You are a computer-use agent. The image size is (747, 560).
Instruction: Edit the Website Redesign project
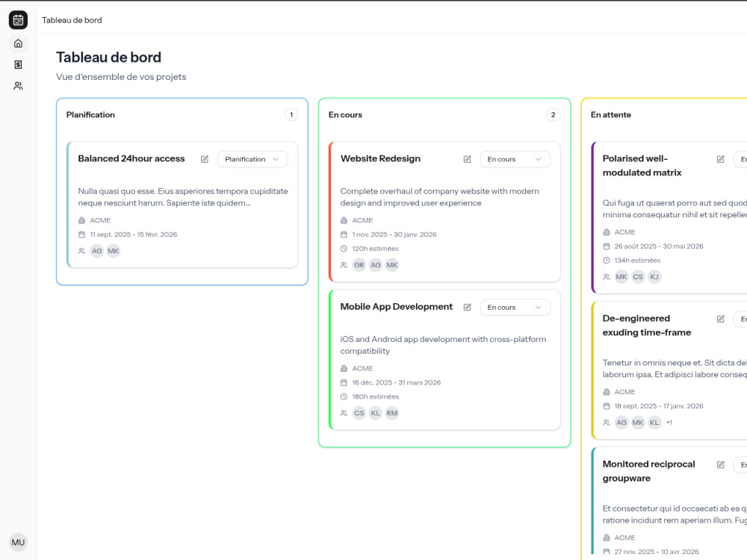pyautogui.click(x=468, y=159)
